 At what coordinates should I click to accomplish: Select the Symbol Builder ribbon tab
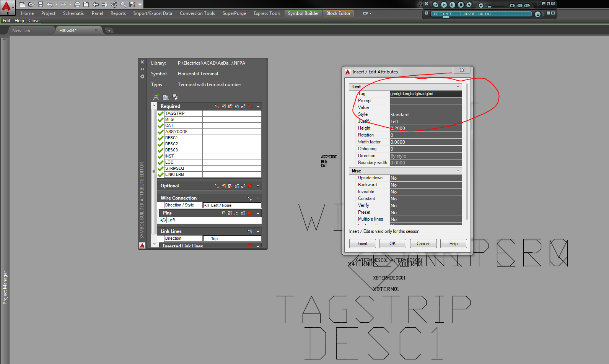click(303, 13)
